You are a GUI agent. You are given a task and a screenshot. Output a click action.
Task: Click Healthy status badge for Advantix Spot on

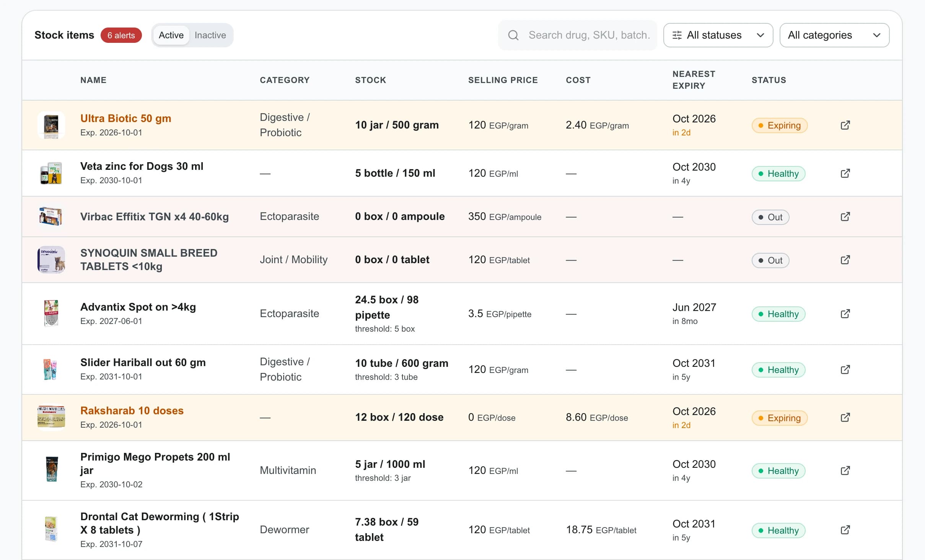point(778,314)
